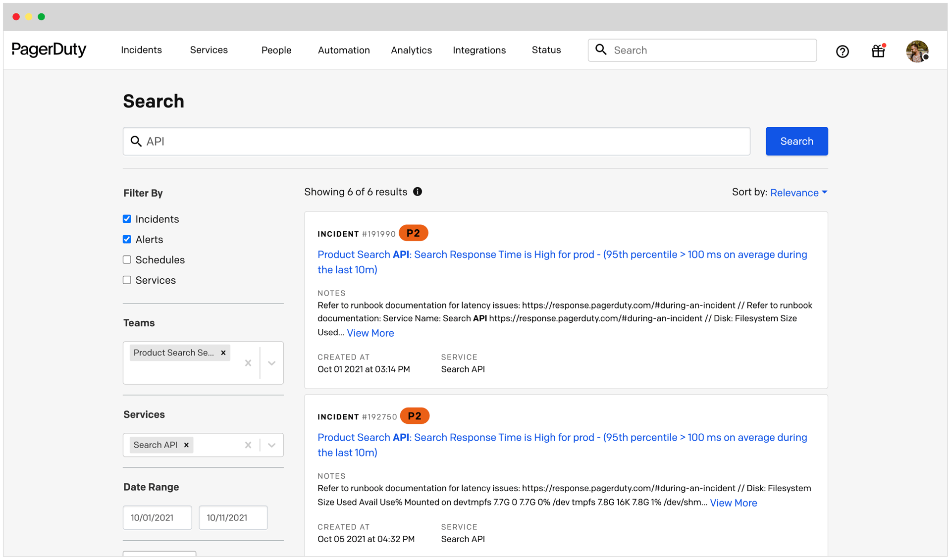This screenshot has height=560, width=951.
Task: Remove the Search API service tag
Action: pyautogui.click(x=186, y=445)
